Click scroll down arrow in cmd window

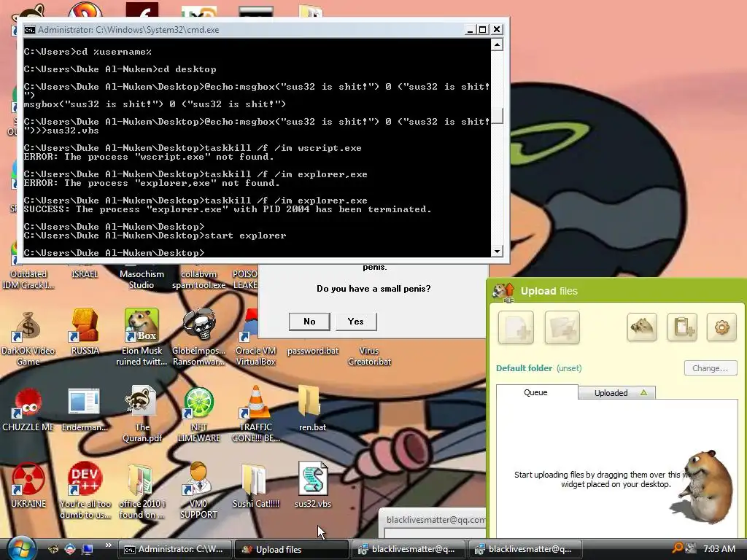497,252
